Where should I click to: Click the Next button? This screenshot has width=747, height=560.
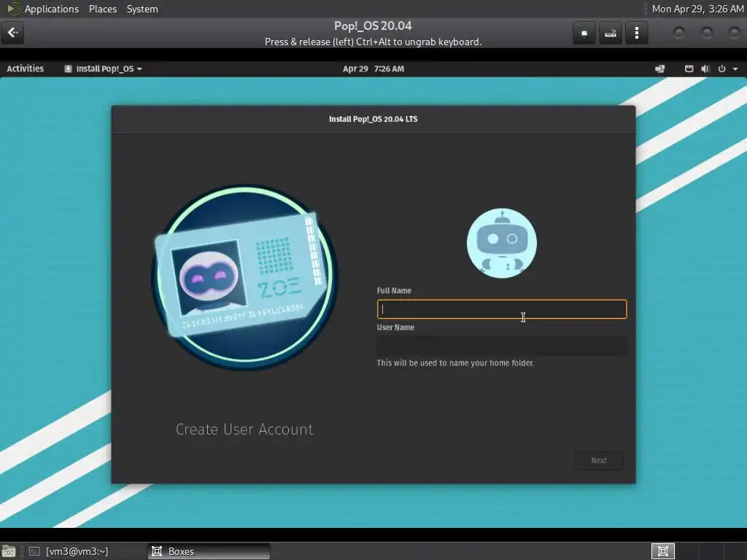point(599,461)
